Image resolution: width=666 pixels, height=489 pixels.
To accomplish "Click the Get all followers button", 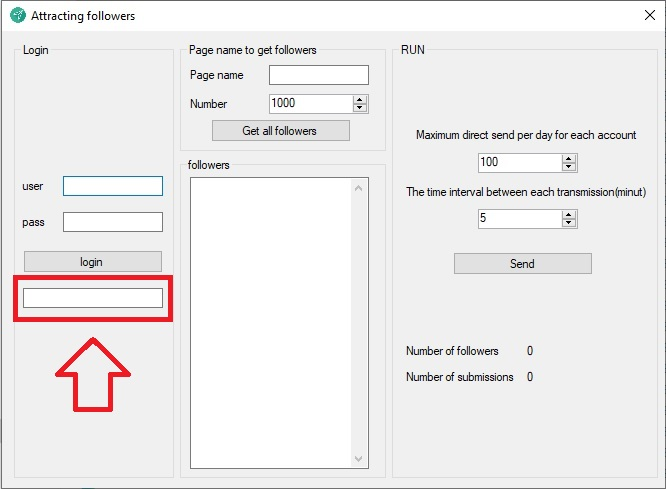I will point(280,131).
